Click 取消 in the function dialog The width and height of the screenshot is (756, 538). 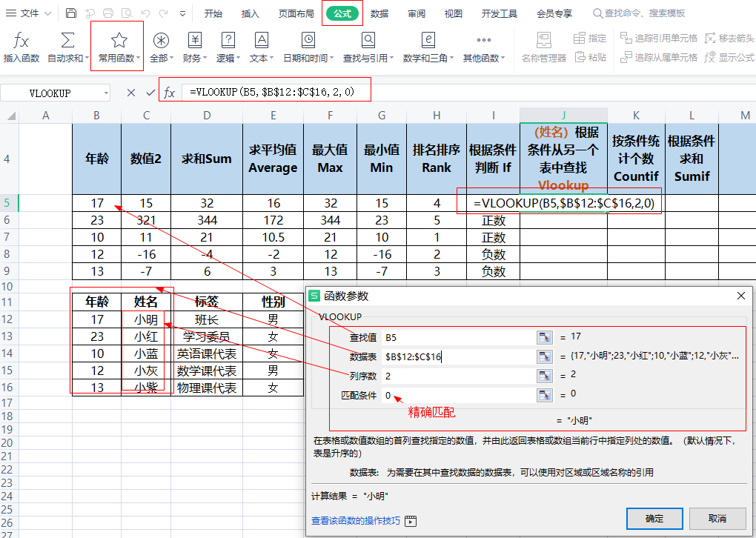717,518
